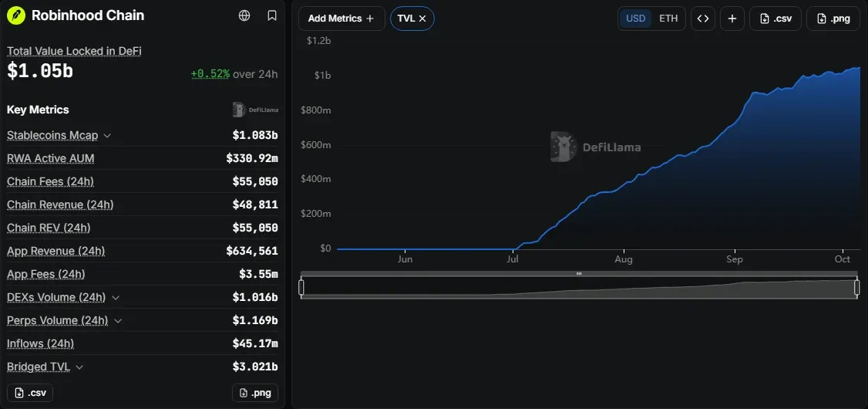Screen dimensions: 868x409
Task: Expand the DEXs Volume (24h) row
Action: coord(115,298)
